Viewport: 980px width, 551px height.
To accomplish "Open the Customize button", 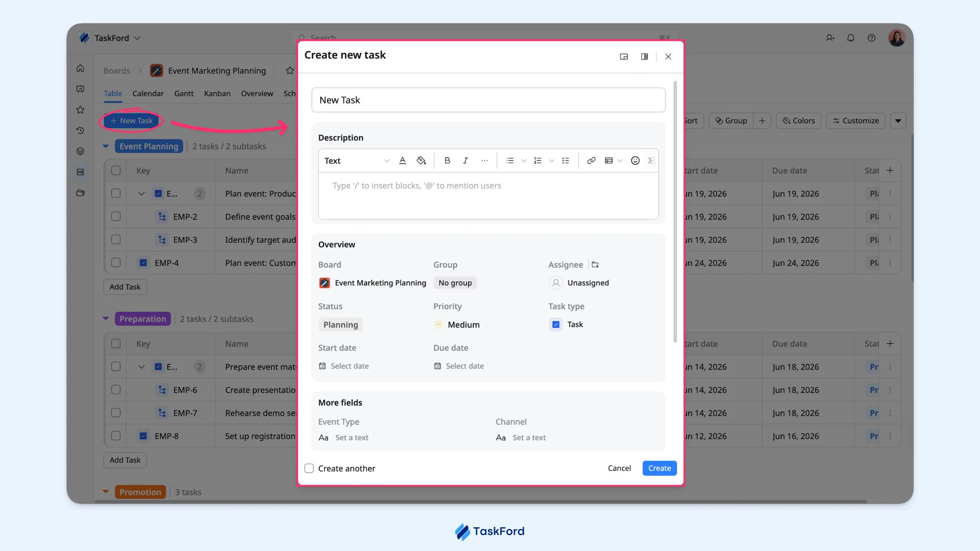I will click(855, 121).
